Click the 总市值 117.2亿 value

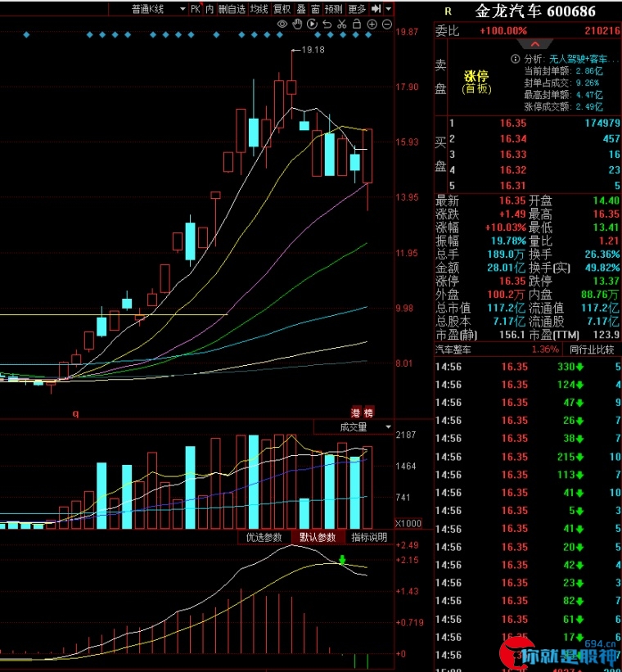point(507,308)
